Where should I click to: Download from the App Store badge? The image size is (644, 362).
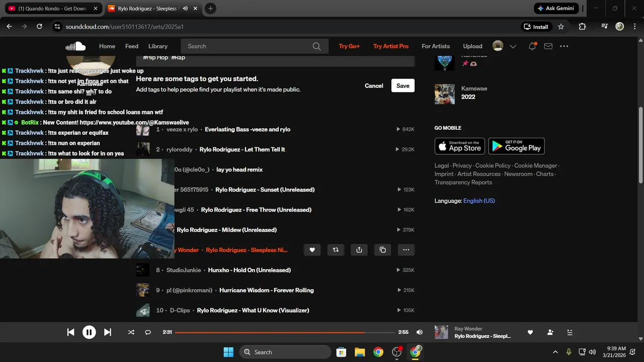(x=460, y=146)
